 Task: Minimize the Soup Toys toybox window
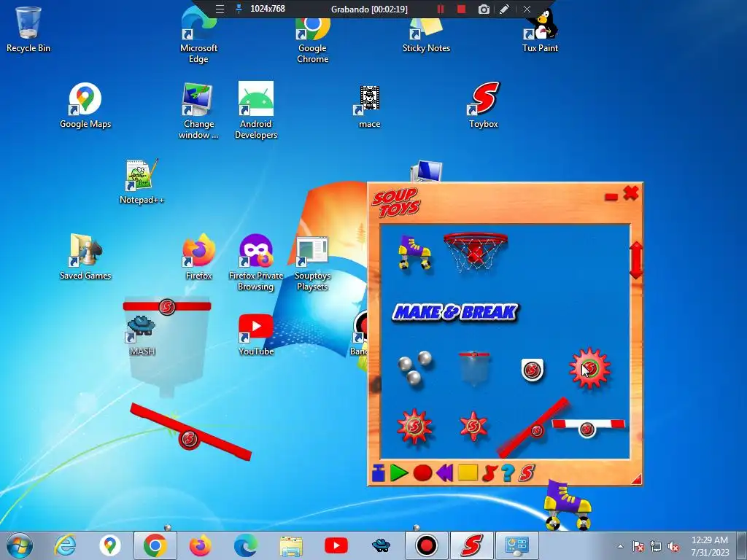[611, 197]
